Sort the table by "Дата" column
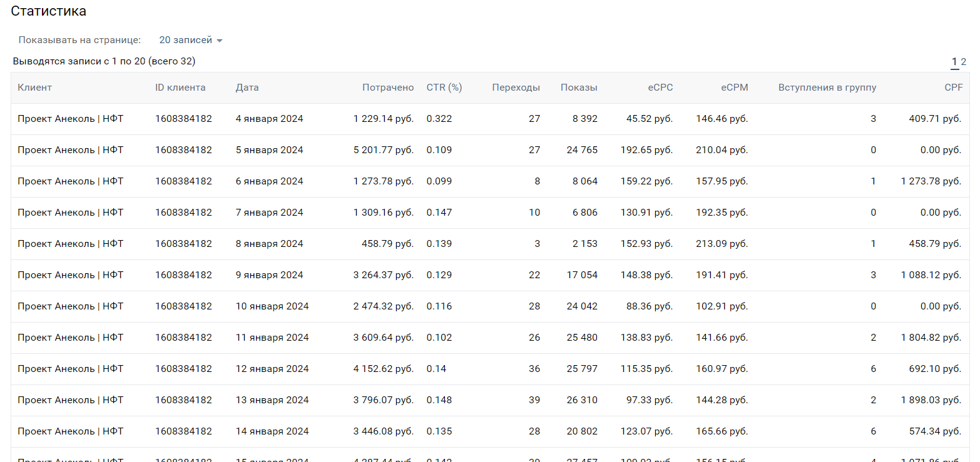The image size is (980, 462). coord(247,88)
